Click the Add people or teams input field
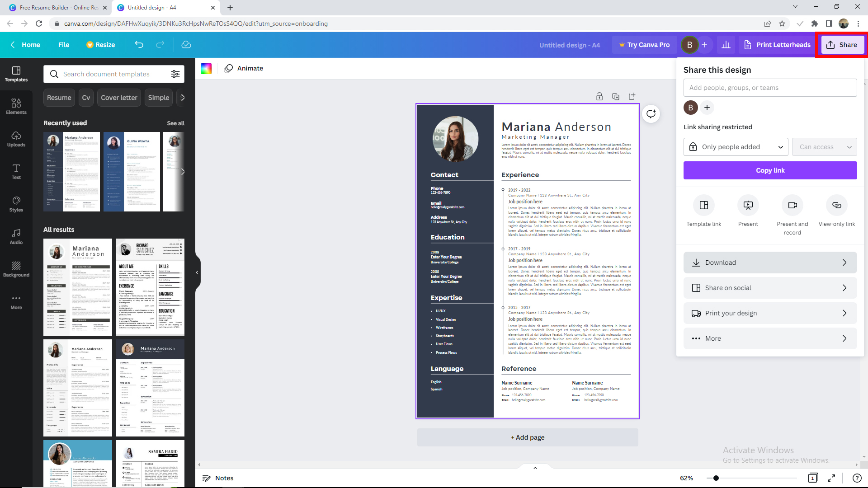 (x=770, y=88)
